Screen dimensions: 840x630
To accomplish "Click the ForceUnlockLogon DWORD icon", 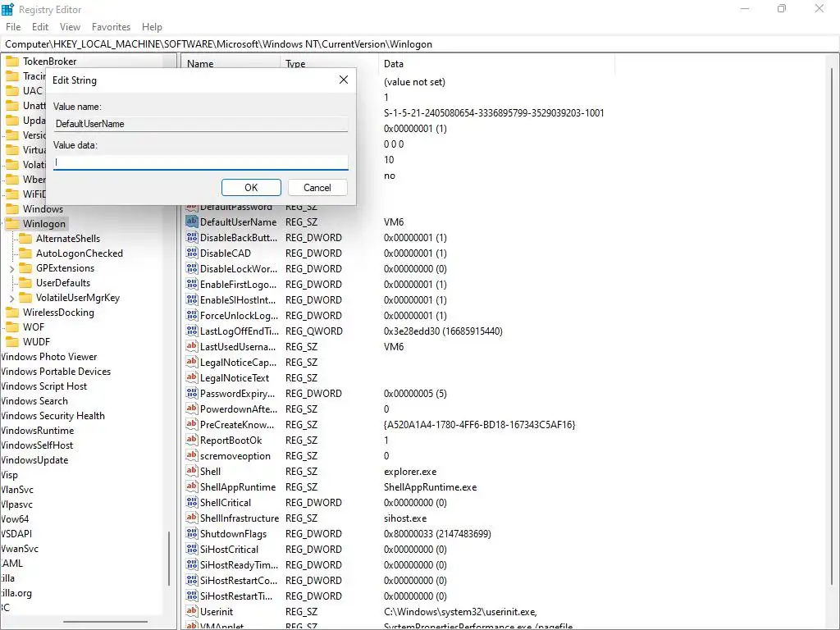I will (192, 314).
